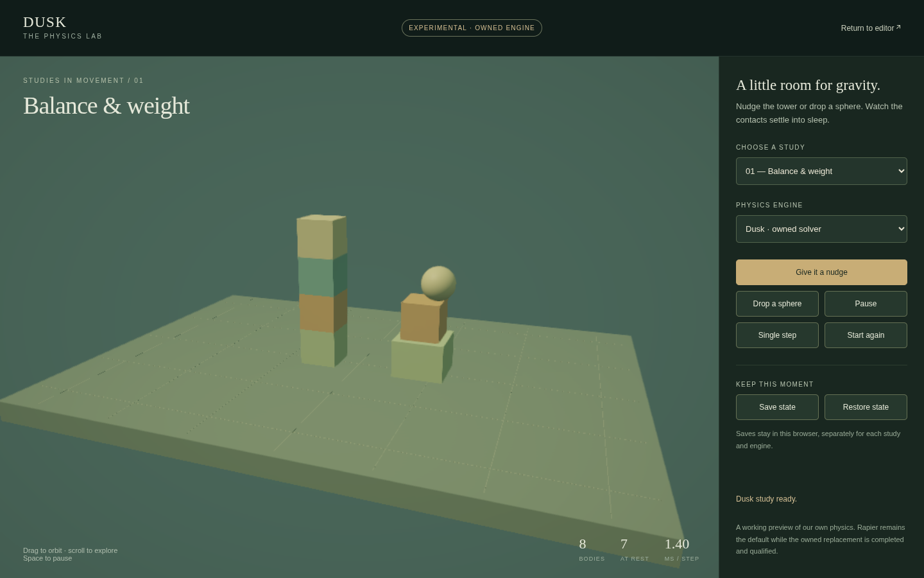Click the Restore state button
This screenshot has width=924, height=578.
[x=866, y=407]
